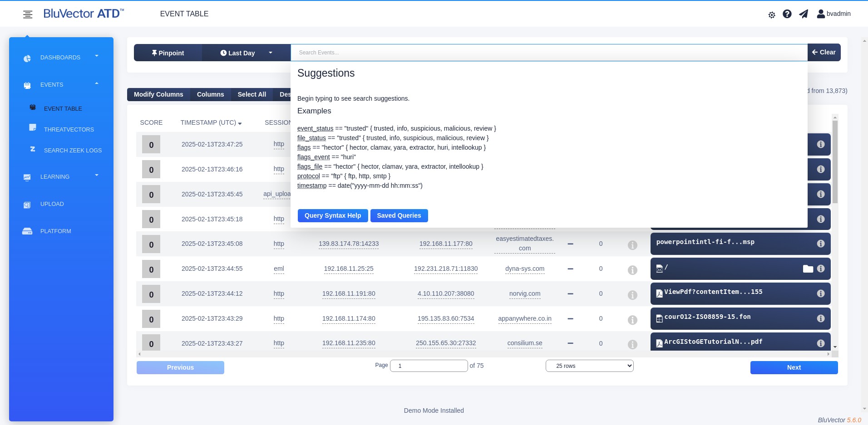Viewport: 868px width, 425px height.
Task: Click card info icon for 23:46:16 row
Action: 821,169
